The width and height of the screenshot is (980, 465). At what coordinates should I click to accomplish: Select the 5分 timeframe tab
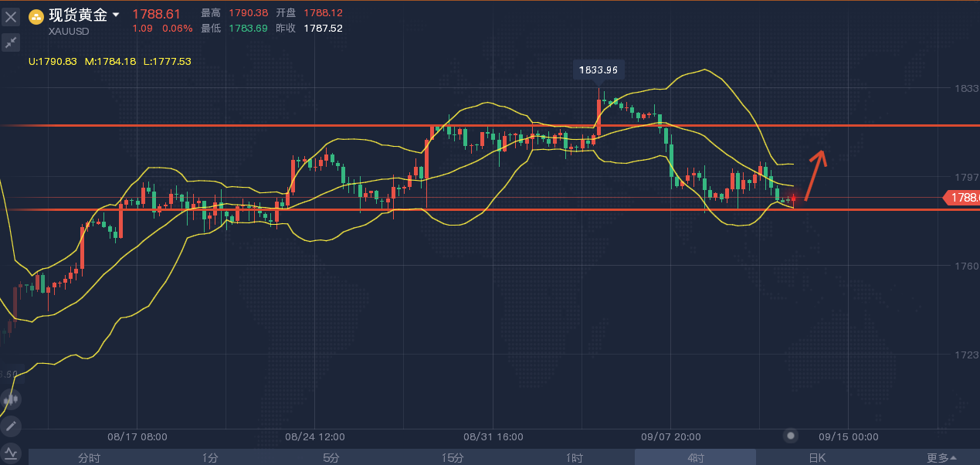[331, 457]
